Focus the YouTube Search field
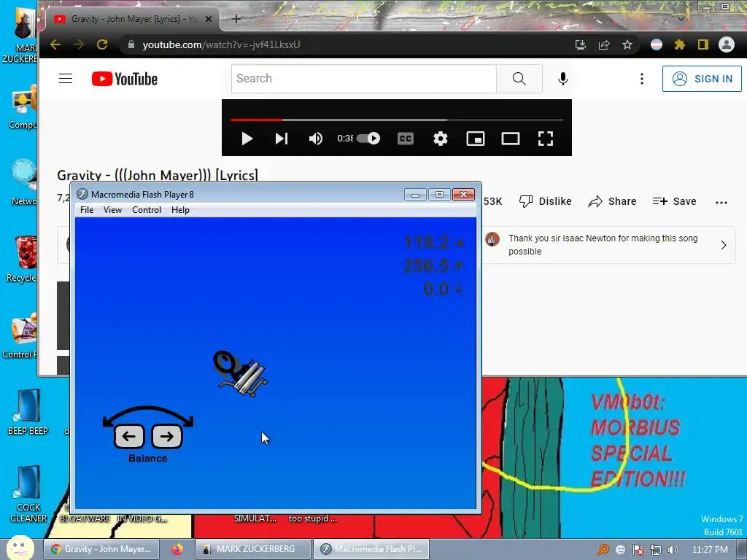 (364, 79)
